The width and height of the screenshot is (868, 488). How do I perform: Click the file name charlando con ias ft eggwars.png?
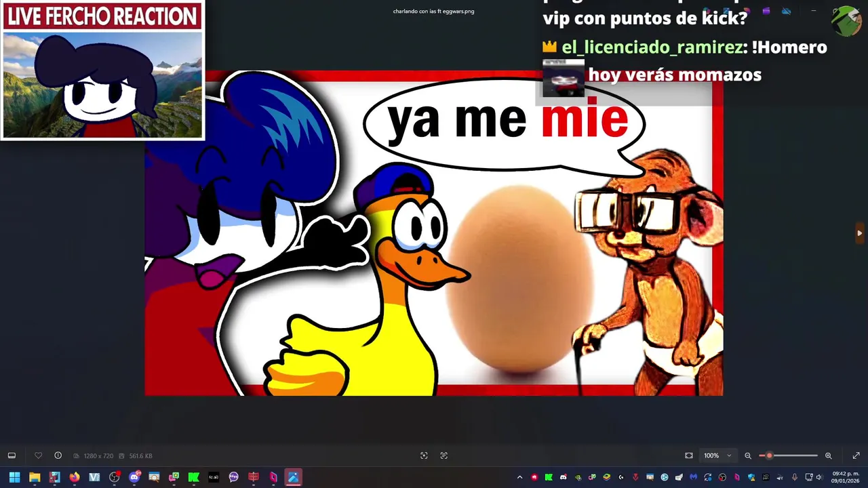[434, 11]
